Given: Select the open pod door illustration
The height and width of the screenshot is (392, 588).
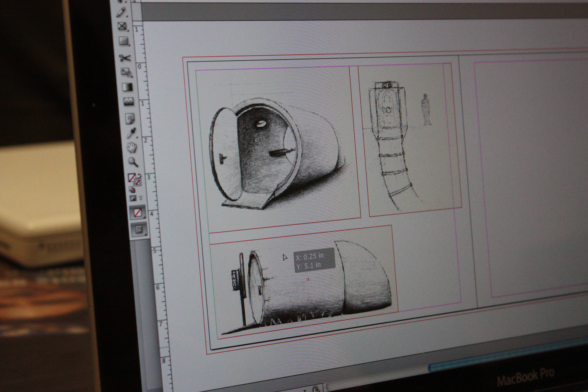Looking at the screenshot, I should tap(278, 150).
